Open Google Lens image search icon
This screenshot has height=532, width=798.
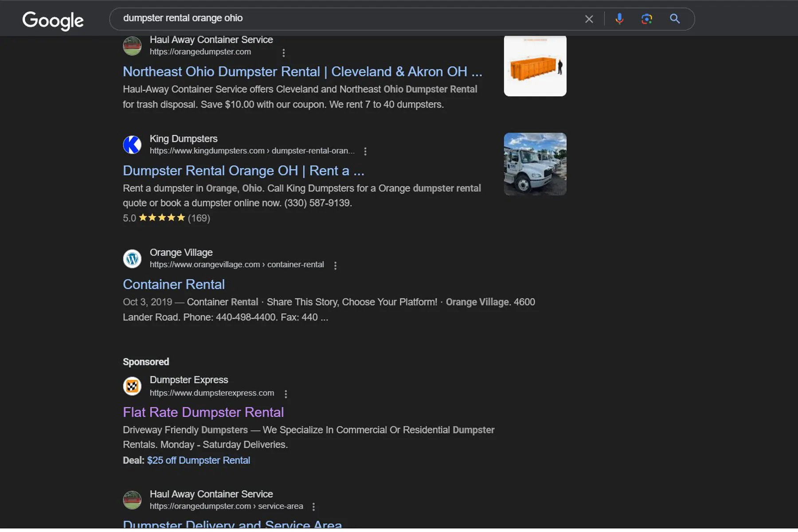pyautogui.click(x=646, y=19)
